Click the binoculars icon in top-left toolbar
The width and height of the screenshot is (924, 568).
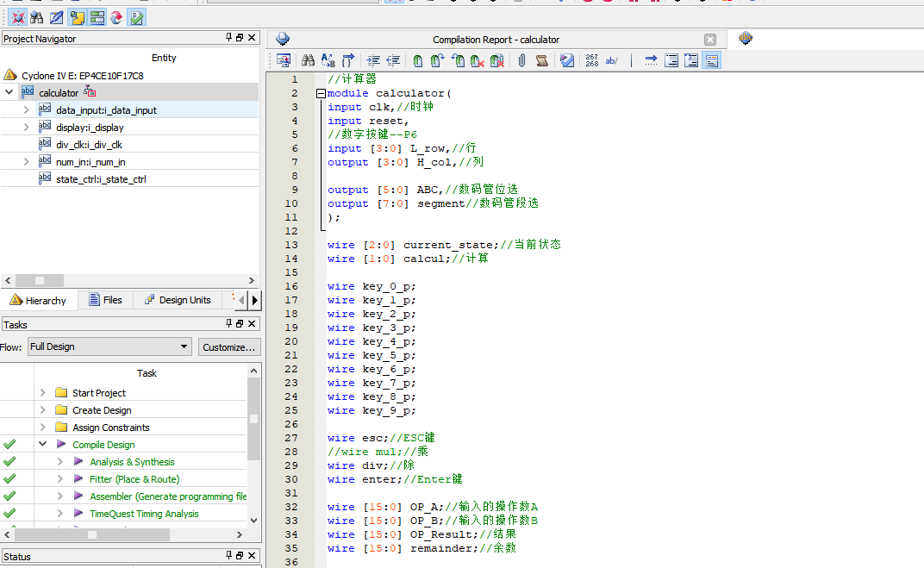click(36, 18)
